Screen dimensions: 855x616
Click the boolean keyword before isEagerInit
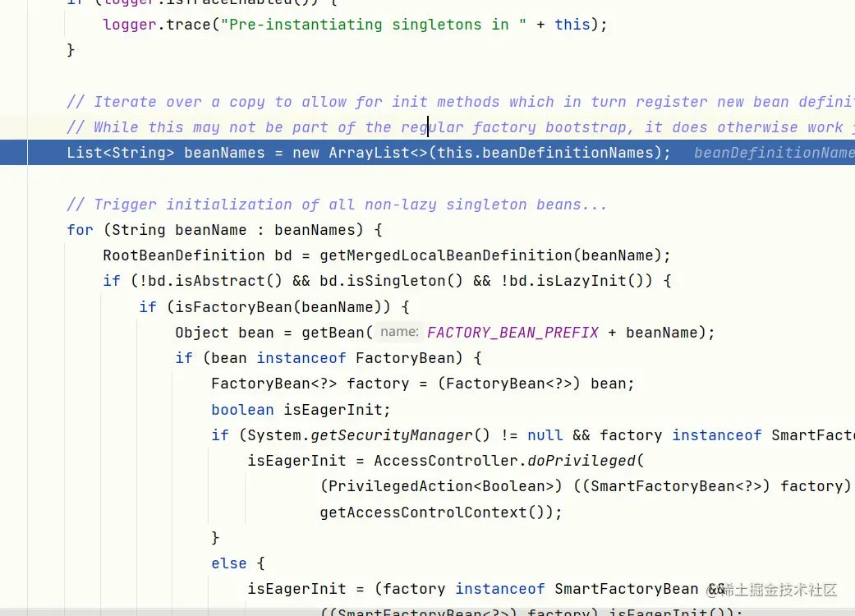coord(242,410)
